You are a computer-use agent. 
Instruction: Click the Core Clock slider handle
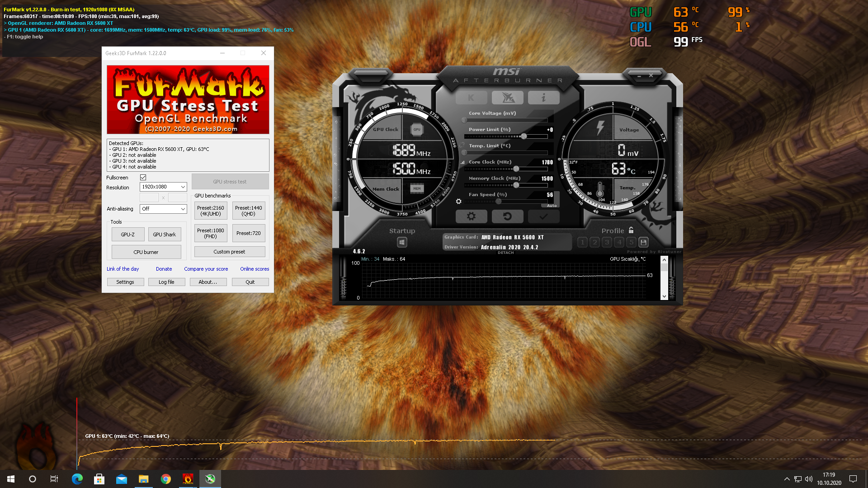(516, 169)
